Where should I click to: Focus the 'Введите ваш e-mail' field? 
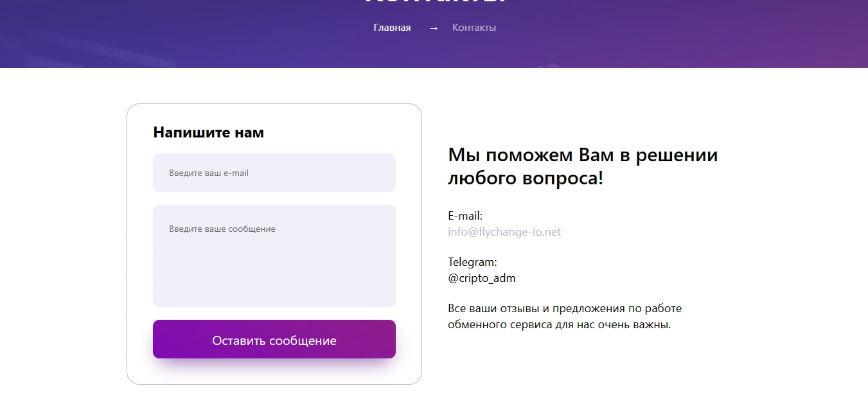[x=274, y=173]
